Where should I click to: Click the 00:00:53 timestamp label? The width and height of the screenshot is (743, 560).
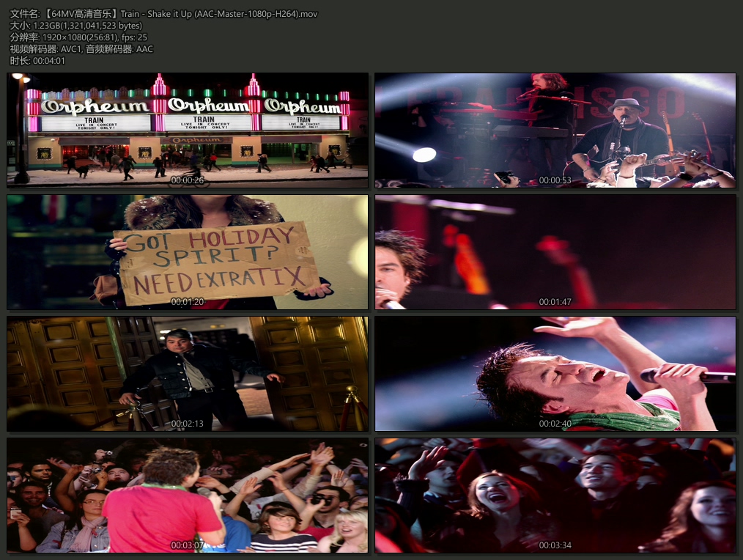click(x=555, y=180)
